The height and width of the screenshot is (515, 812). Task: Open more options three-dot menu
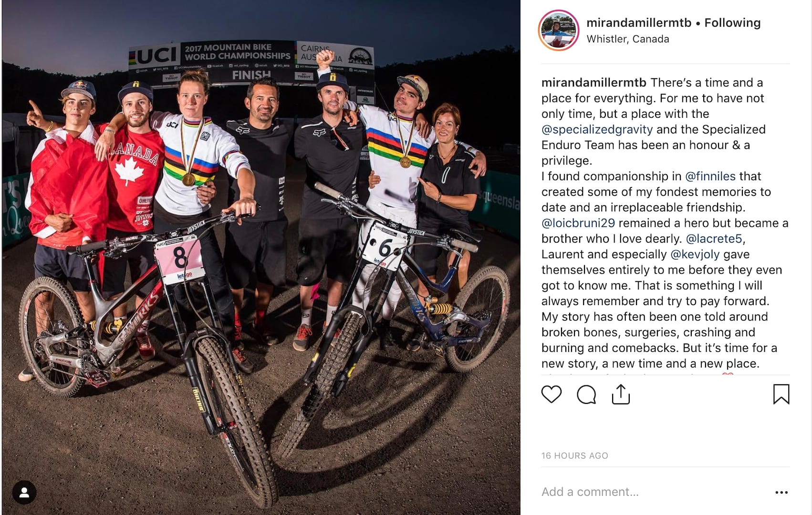click(x=781, y=492)
